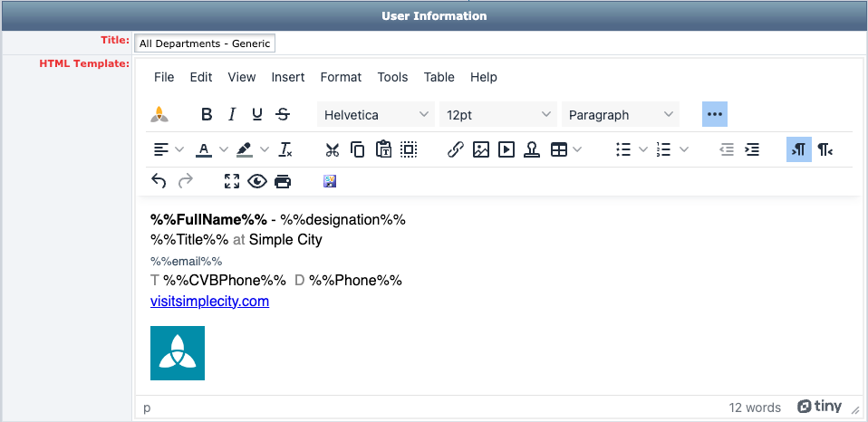Click the small SV icon after print
This screenshot has height=422, width=868.
[330, 181]
